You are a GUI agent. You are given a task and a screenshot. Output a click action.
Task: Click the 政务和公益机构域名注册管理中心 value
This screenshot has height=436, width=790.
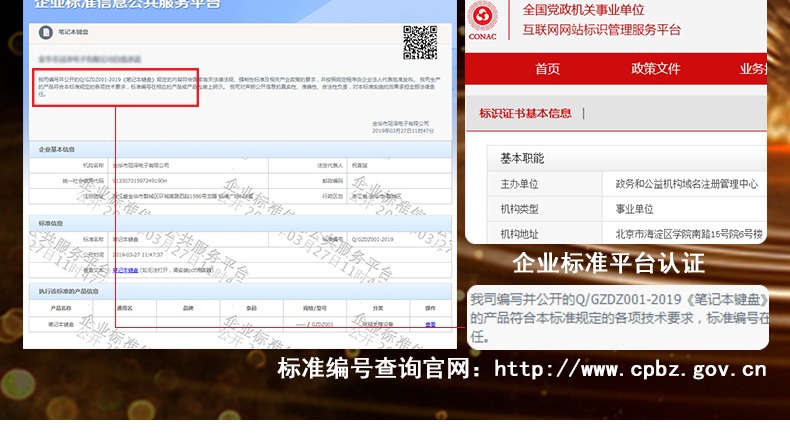coord(687,184)
